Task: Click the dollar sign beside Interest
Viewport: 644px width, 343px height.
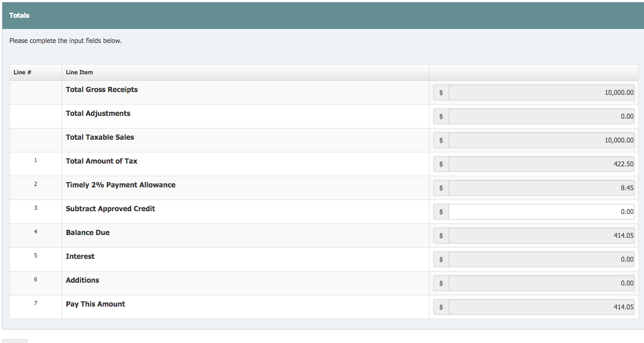Action: point(441,259)
